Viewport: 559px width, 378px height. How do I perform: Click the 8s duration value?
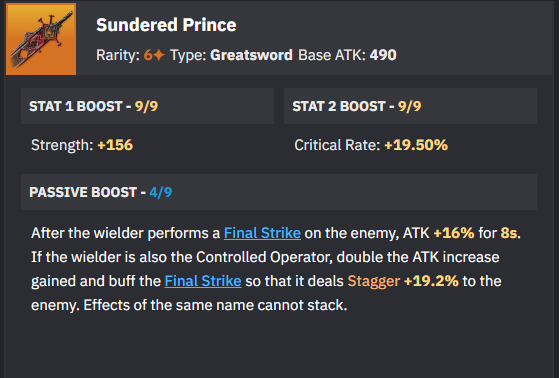tap(509, 233)
